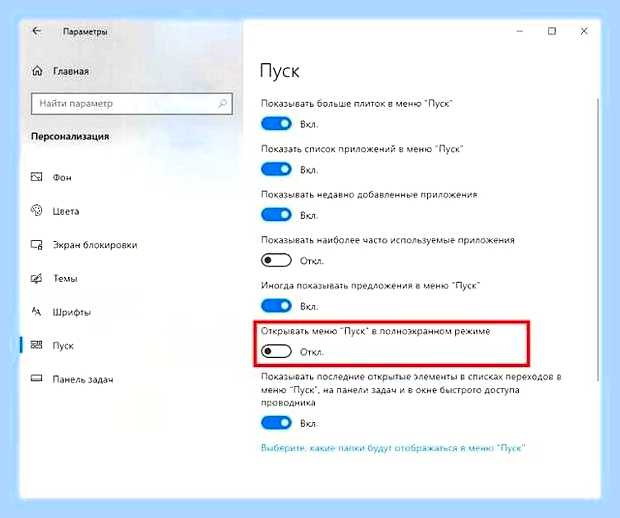The width and height of the screenshot is (620, 518).
Task: Enable most used apps switch
Action: 276,260
